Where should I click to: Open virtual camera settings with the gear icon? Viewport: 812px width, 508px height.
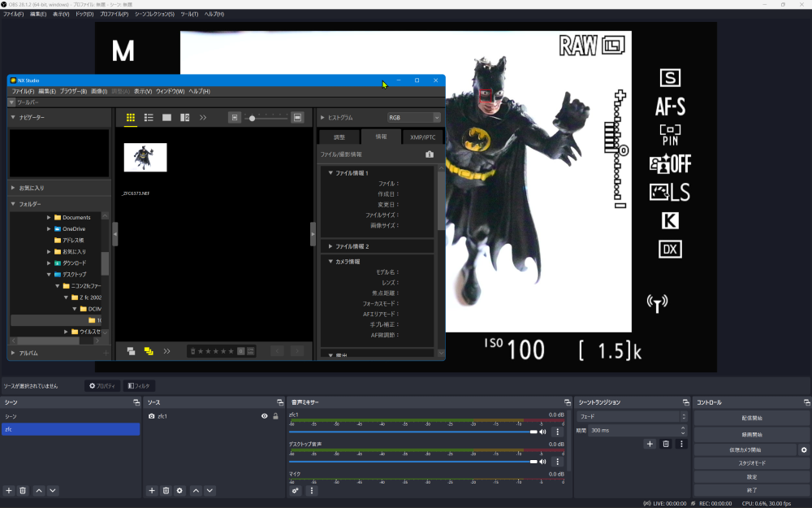[804, 450]
